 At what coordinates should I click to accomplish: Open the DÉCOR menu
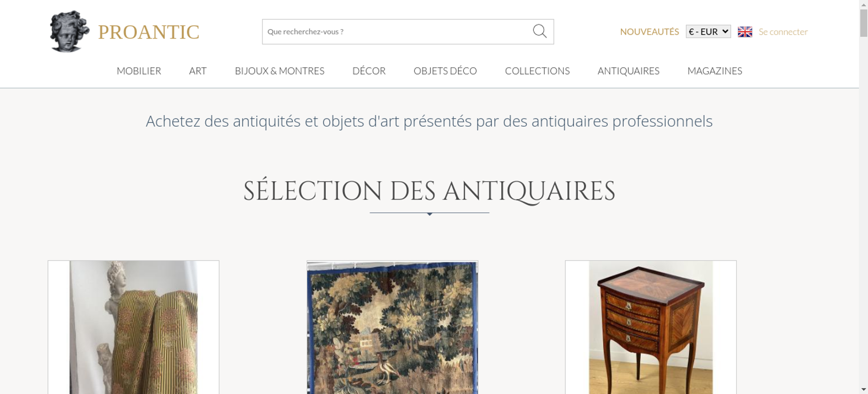pos(369,71)
